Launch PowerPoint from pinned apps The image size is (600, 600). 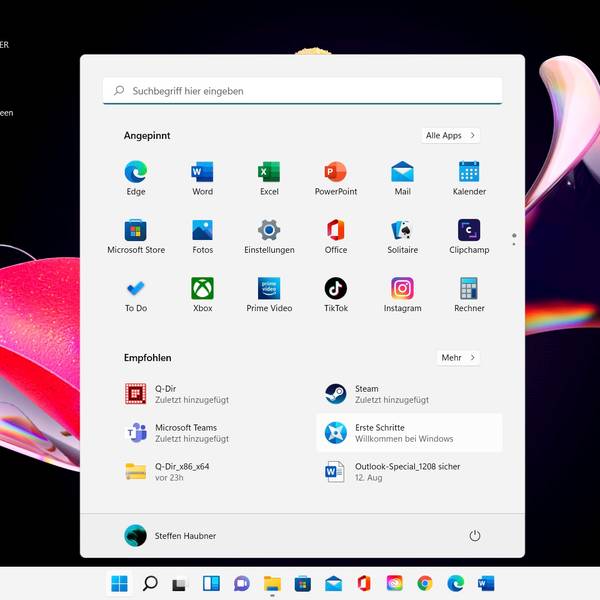pyautogui.click(x=336, y=178)
